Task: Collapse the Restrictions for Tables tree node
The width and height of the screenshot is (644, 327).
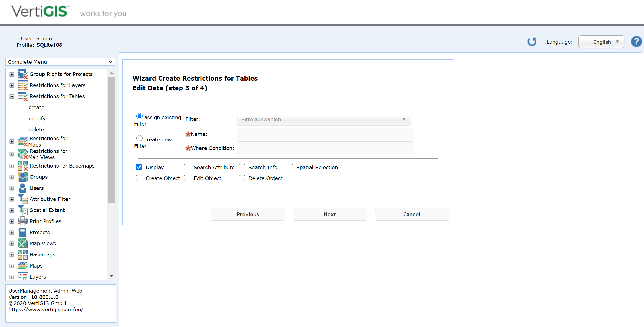Action: click(11, 96)
